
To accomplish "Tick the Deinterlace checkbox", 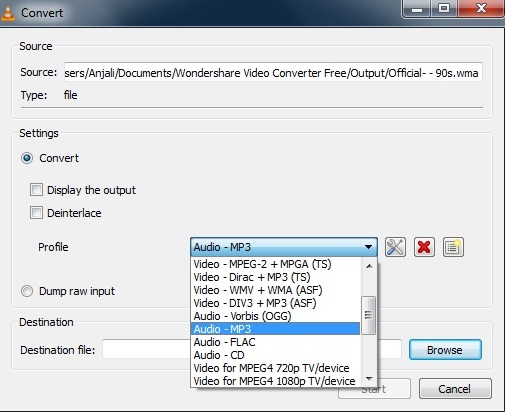I will tap(36, 212).
